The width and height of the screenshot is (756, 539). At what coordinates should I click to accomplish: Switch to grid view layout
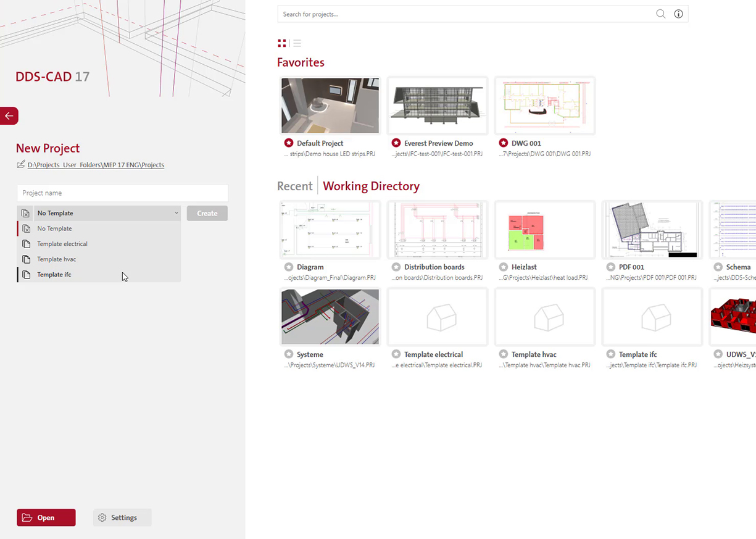pyautogui.click(x=282, y=43)
